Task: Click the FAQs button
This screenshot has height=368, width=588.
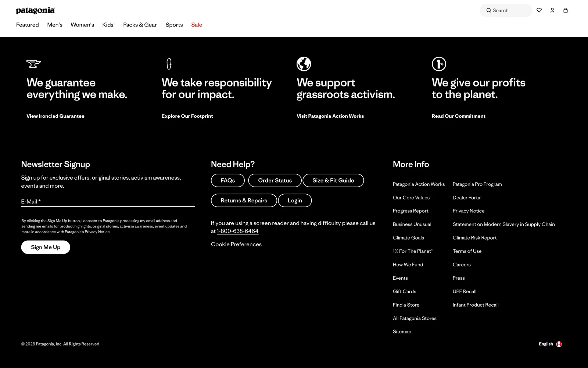Action: click(x=228, y=180)
